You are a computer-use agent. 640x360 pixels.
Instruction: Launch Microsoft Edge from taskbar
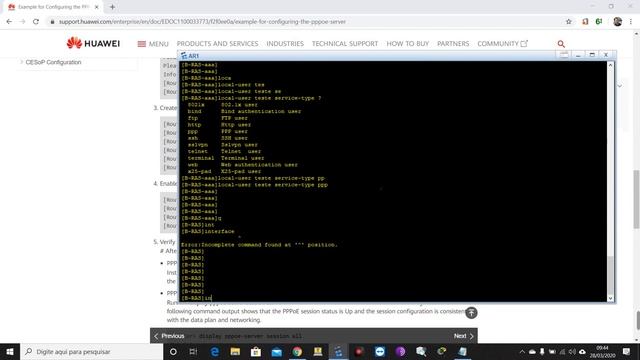coord(215,351)
